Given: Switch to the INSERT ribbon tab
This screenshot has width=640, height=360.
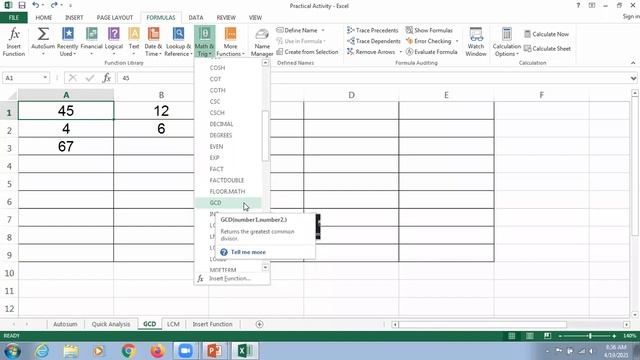Looking at the screenshot, I should click(x=74, y=18).
